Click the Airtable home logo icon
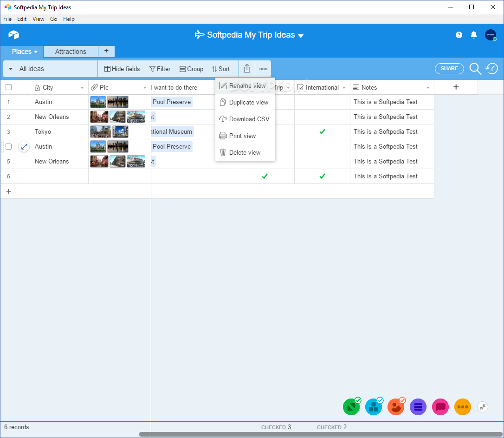 pyautogui.click(x=13, y=34)
